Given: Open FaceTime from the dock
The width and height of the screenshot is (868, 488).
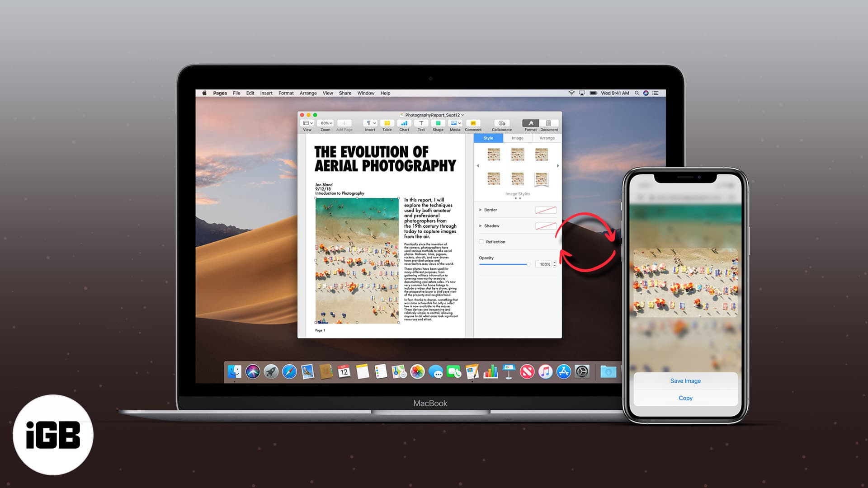Looking at the screenshot, I should (454, 372).
